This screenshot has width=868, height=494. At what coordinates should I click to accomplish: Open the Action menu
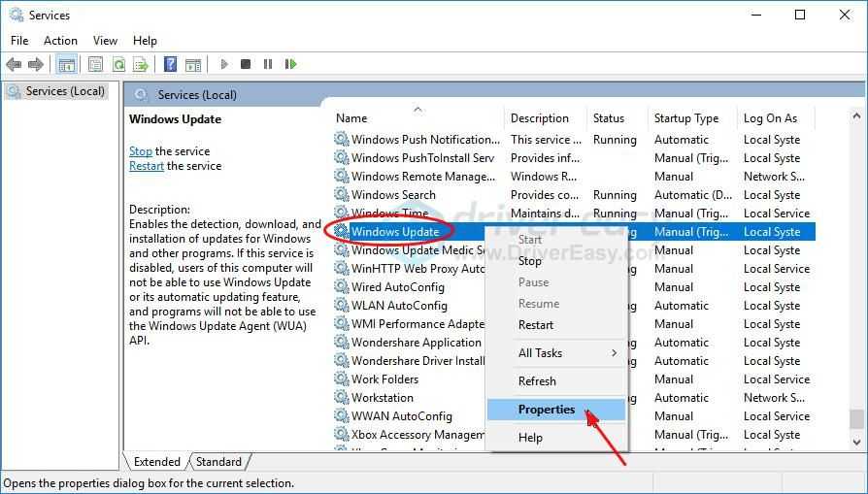point(60,41)
